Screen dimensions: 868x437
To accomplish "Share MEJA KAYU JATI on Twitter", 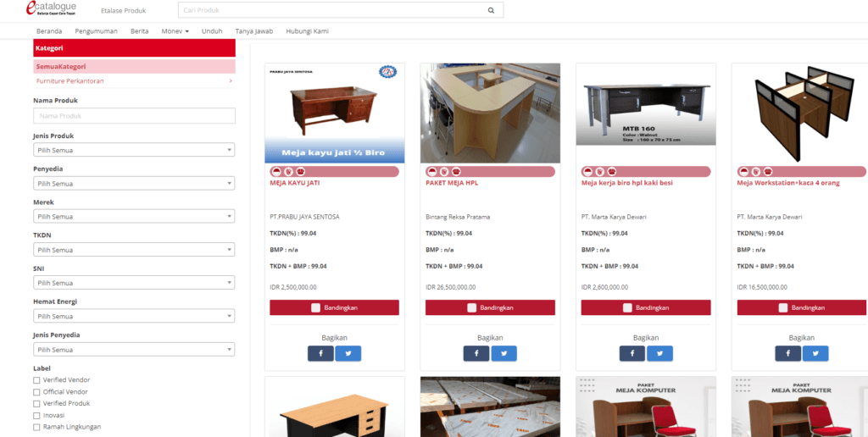I will [x=348, y=353].
